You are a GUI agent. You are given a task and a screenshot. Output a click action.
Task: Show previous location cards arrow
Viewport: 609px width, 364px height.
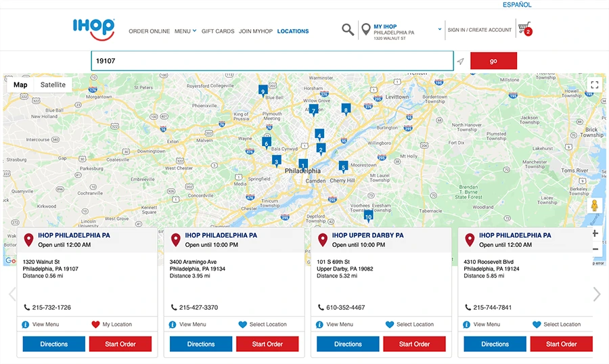click(12, 294)
